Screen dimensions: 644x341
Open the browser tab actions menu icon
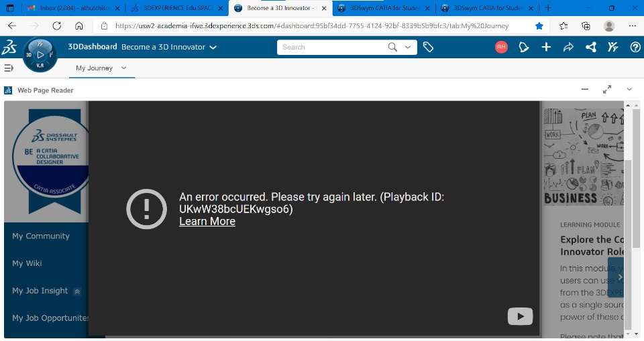coord(10,8)
